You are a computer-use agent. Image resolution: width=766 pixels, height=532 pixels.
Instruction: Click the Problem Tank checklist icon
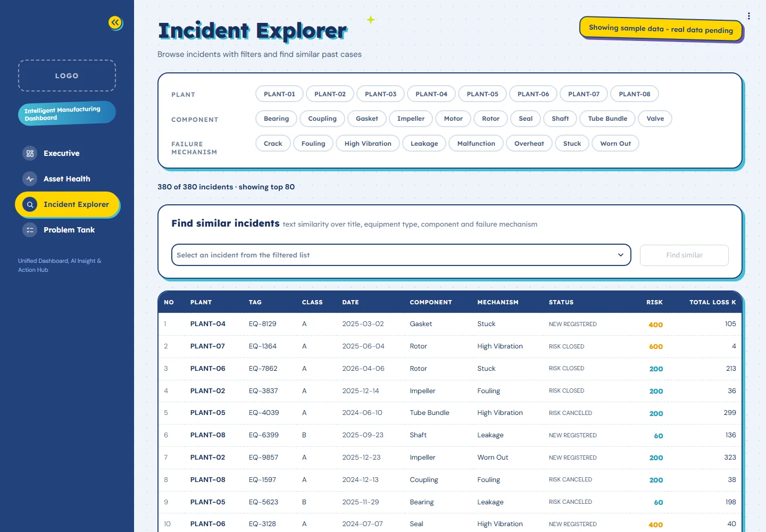tap(30, 230)
